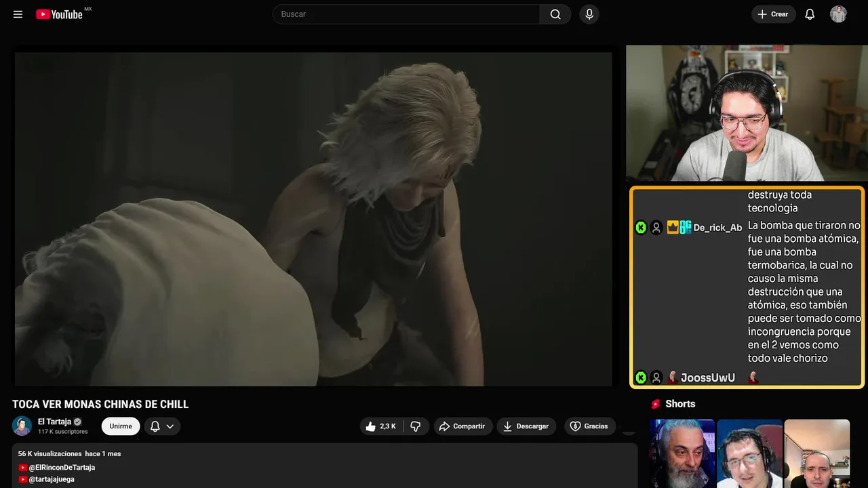Viewport: 868px width, 488px height.
Task: Open the hamburger guide menu
Action: click(x=18, y=14)
